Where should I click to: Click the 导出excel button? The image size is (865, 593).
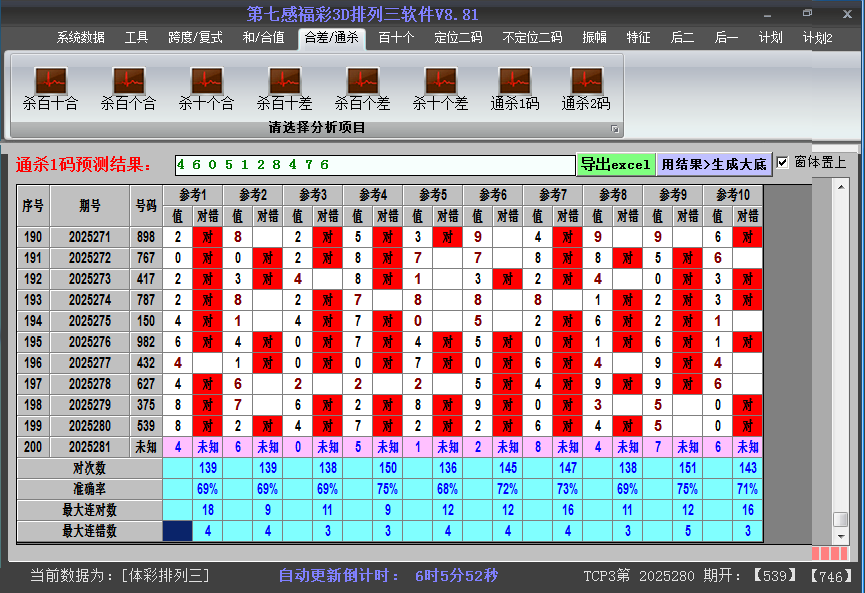616,162
